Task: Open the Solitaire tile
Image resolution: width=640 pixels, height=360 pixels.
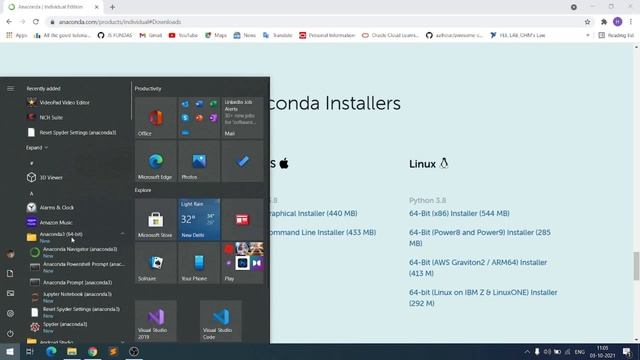Action: tap(156, 263)
